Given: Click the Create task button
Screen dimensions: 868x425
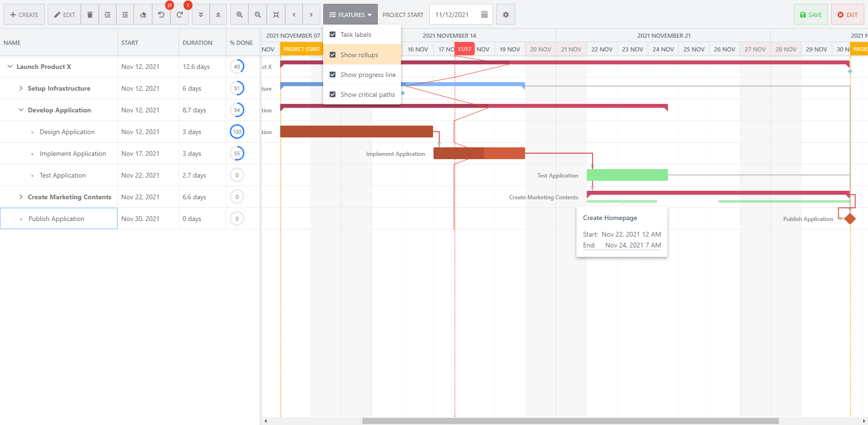Looking at the screenshot, I should pos(25,15).
